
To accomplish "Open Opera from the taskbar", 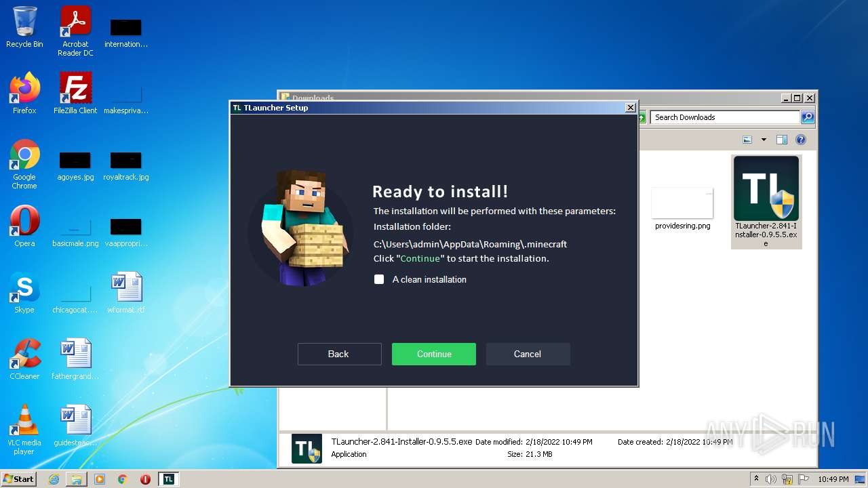I will point(145,479).
